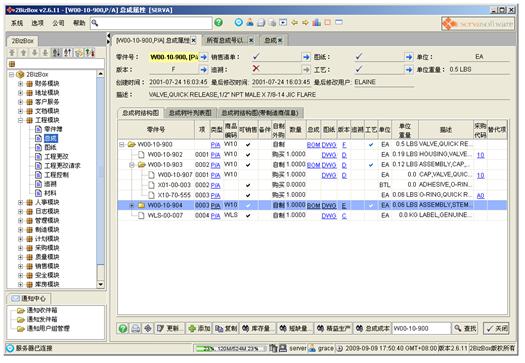Click the dropdown window icon before back arrow
The height and width of the screenshot is (363, 525).
[x=283, y=22]
